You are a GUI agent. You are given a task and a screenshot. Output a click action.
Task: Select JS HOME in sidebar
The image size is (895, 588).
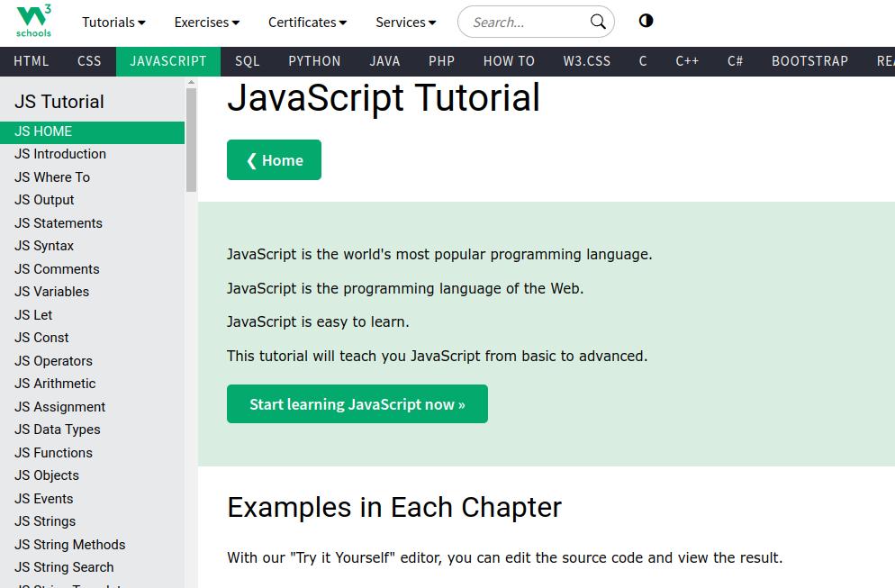[x=92, y=131]
